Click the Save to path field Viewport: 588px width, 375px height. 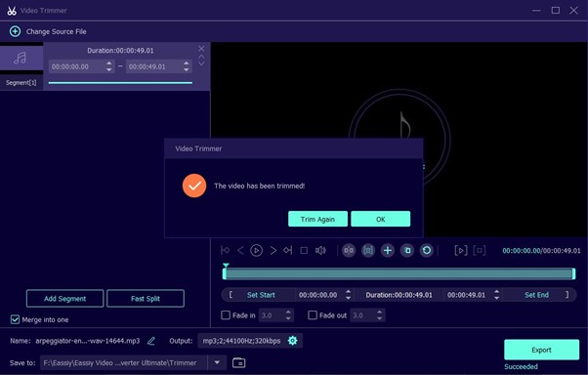click(124, 362)
